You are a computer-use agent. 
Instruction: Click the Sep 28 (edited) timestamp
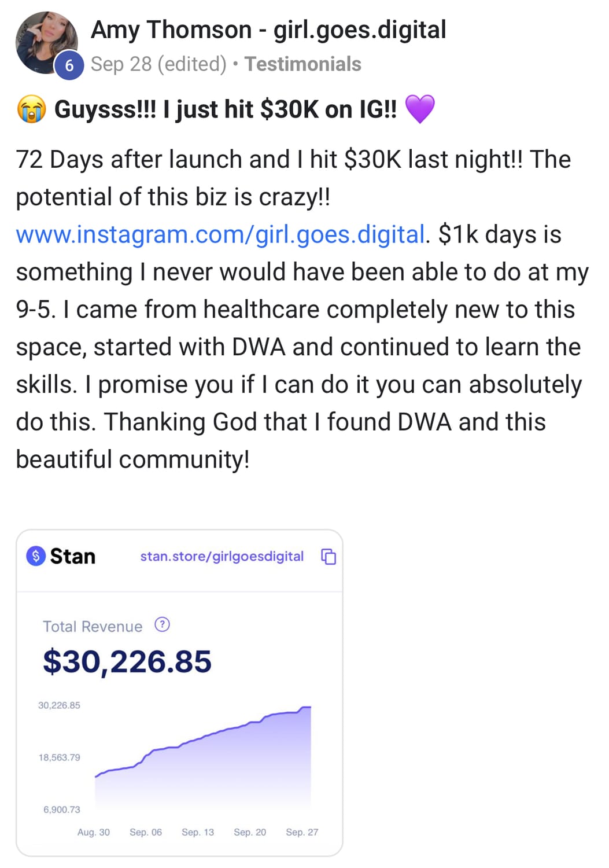[x=158, y=64]
